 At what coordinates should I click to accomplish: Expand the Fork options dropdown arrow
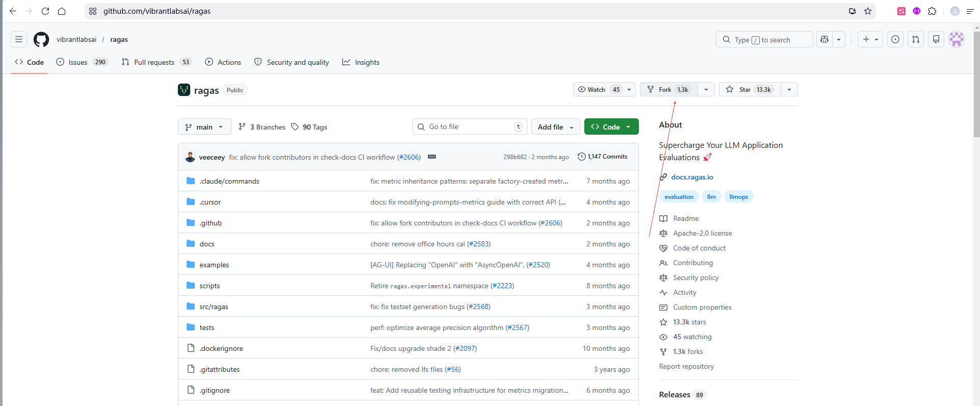click(706, 89)
